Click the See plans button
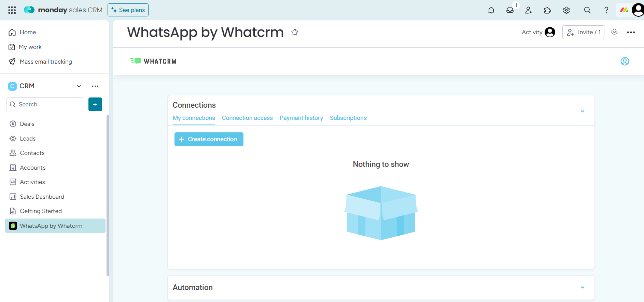 [128, 10]
